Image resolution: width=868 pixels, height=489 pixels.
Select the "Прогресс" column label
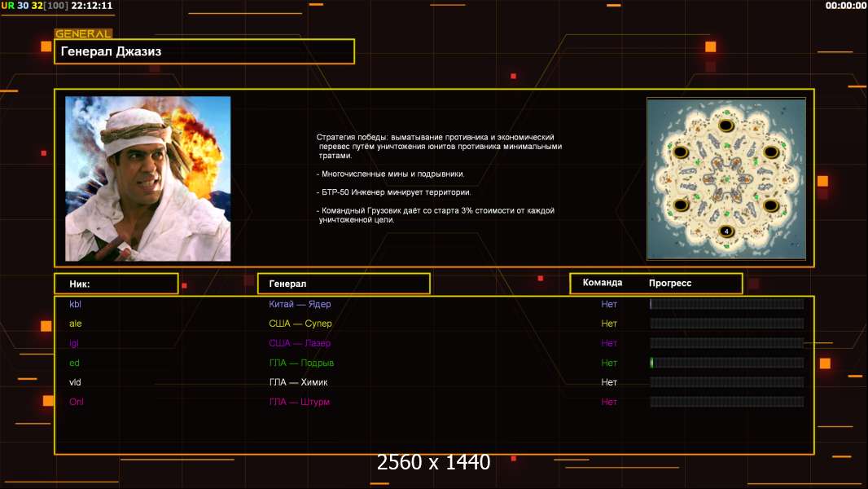(x=670, y=283)
